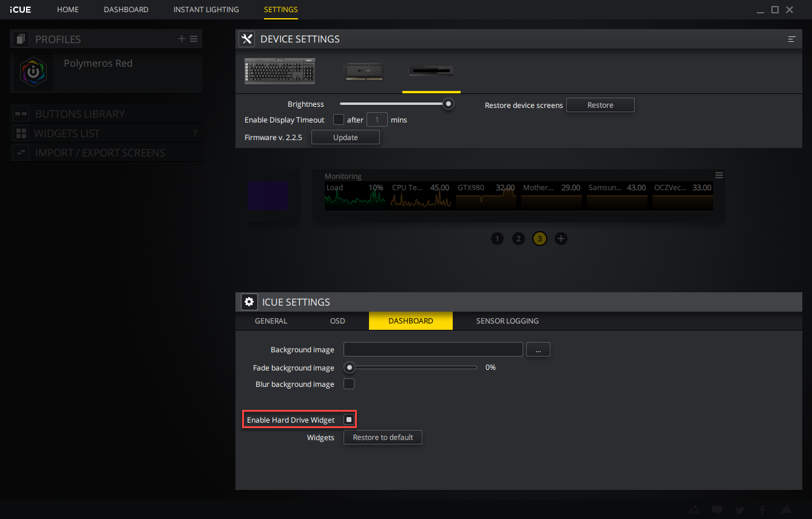Viewport: 812px width, 519px height.
Task: Open the chat bubble icon at bottom
Action: (717, 510)
